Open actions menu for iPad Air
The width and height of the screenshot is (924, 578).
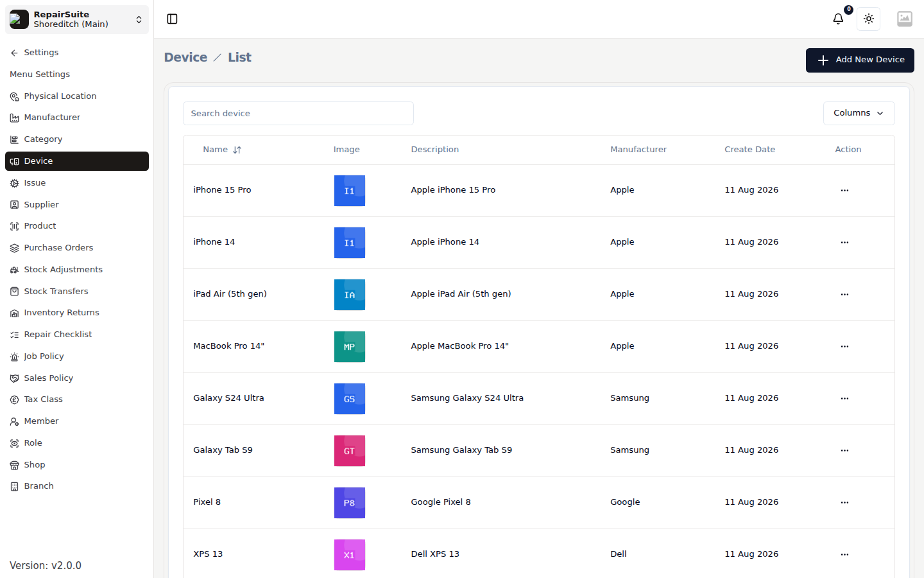[844, 294]
